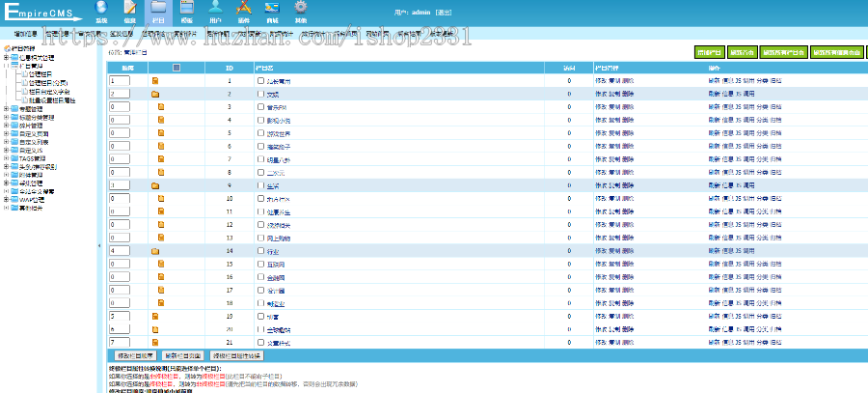This screenshot has width=868, height=393.
Task: Click the folder icon of column ID 2
Action: point(155,95)
